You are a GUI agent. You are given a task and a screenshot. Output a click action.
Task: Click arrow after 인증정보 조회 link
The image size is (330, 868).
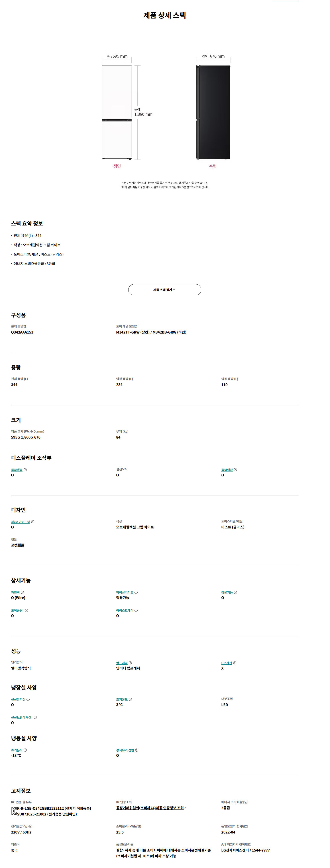coord(185,808)
